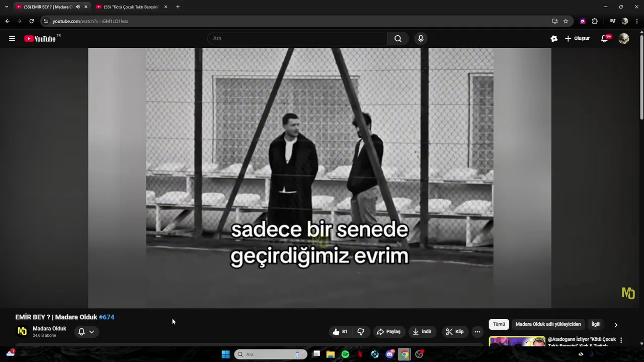The width and height of the screenshot is (644, 362).
Task: Open weather widget on taskbar
Action: click(x=10, y=353)
